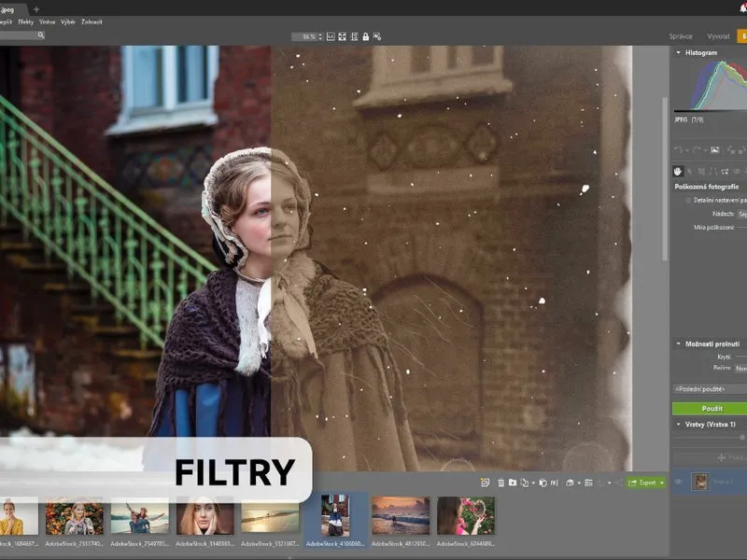Click zoom options icon after lock
This screenshot has height=560, width=747.
pyautogui.click(x=377, y=36)
